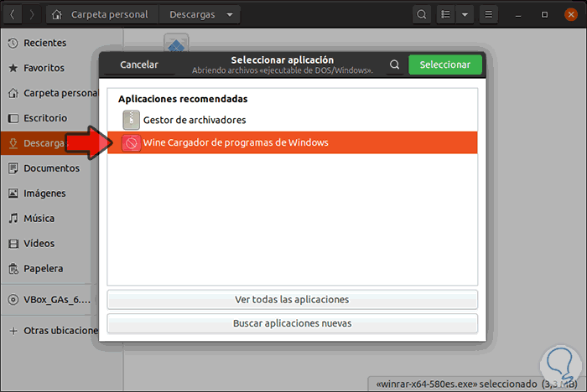Click the Imágenes picture icon
The image size is (587, 392).
click(x=13, y=193)
